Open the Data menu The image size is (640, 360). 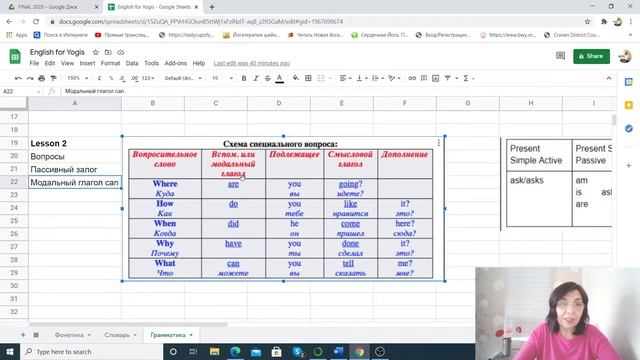[132, 63]
